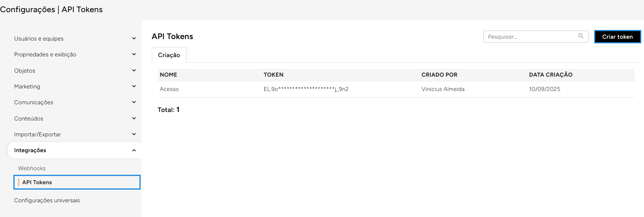The width and height of the screenshot is (644, 217).
Task: Click the search magnifier icon
Action: 581,36
